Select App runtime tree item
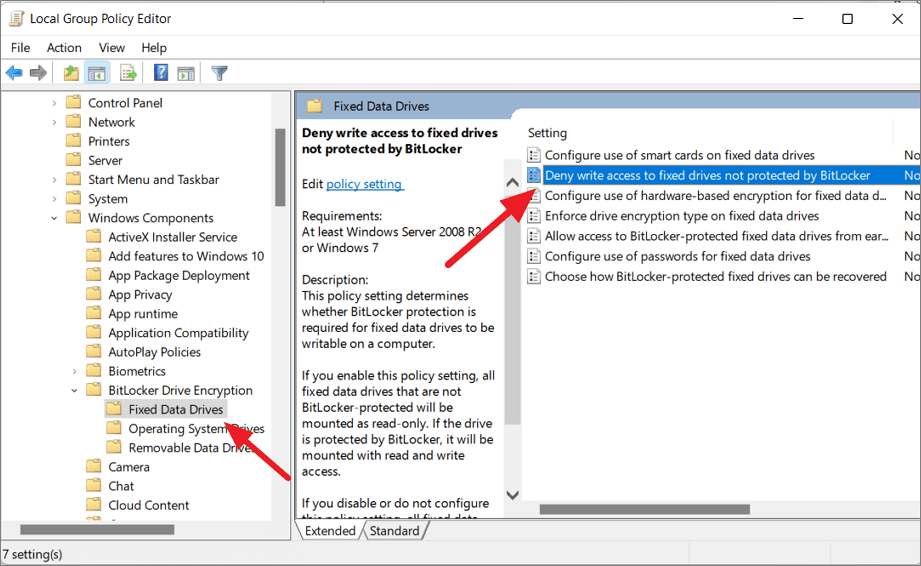The width and height of the screenshot is (921, 566). coord(143,314)
